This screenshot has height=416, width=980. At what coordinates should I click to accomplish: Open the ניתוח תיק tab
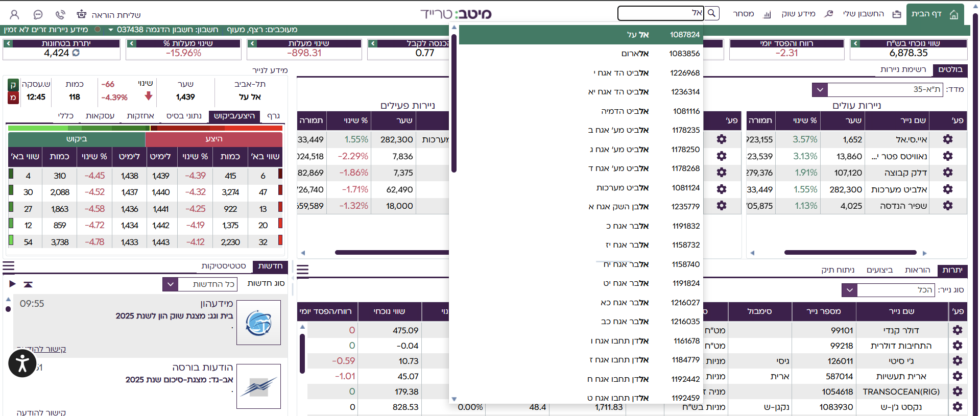838,270
